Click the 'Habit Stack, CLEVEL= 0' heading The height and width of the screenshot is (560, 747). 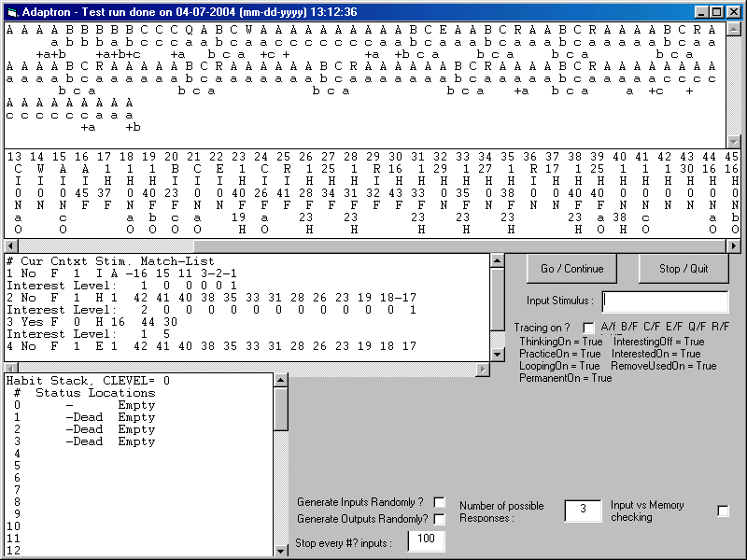[x=88, y=381]
